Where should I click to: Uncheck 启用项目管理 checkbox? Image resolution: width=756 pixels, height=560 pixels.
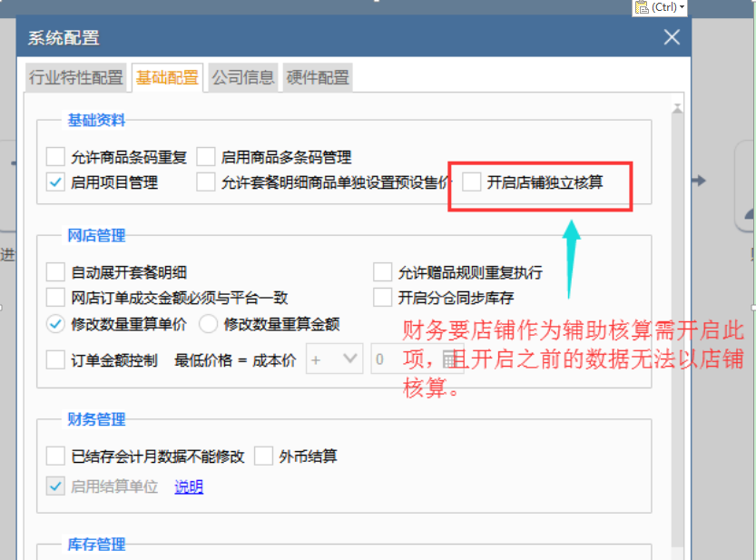click(55, 182)
